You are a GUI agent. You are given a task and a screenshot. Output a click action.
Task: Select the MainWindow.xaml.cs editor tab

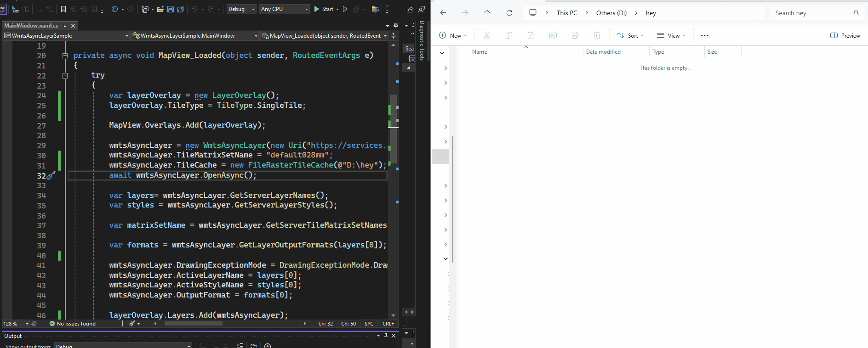(31, 26)
